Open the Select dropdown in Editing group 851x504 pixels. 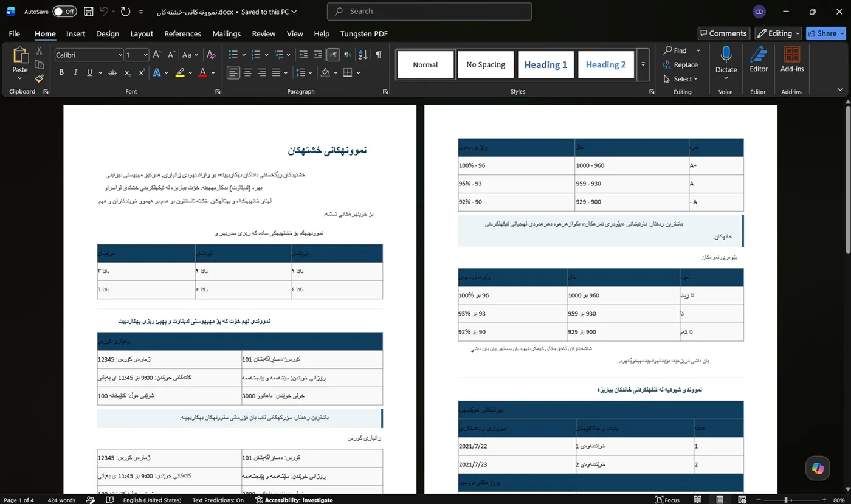(681, 79)
